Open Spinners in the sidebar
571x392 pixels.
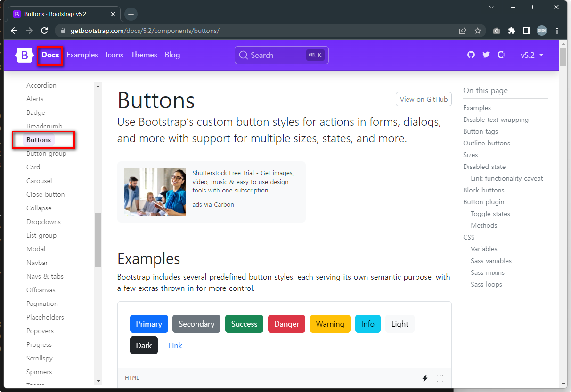point(39,372)
